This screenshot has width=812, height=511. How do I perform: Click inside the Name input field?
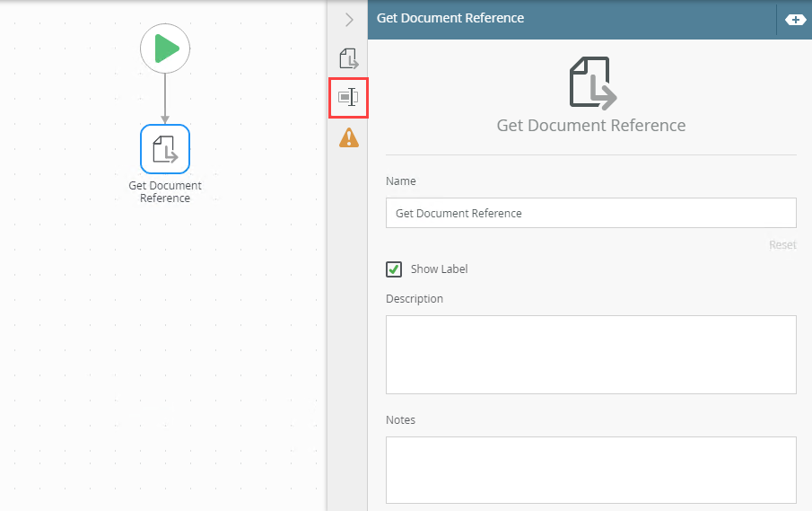[x=590, y=213]
